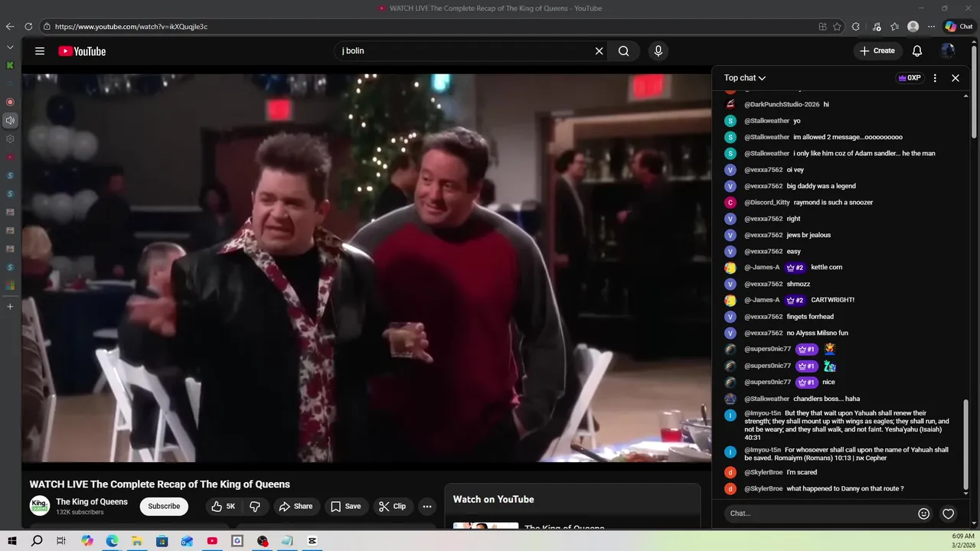Share the video
Viewport: 980px width, 551px height.
[x=296, y=507]
